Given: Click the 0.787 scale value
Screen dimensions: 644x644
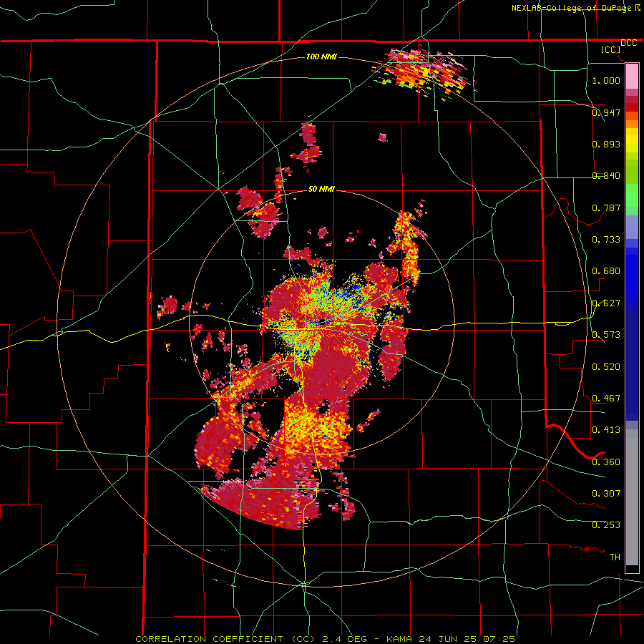Looking at the screenshot, I should pos(606,208).
